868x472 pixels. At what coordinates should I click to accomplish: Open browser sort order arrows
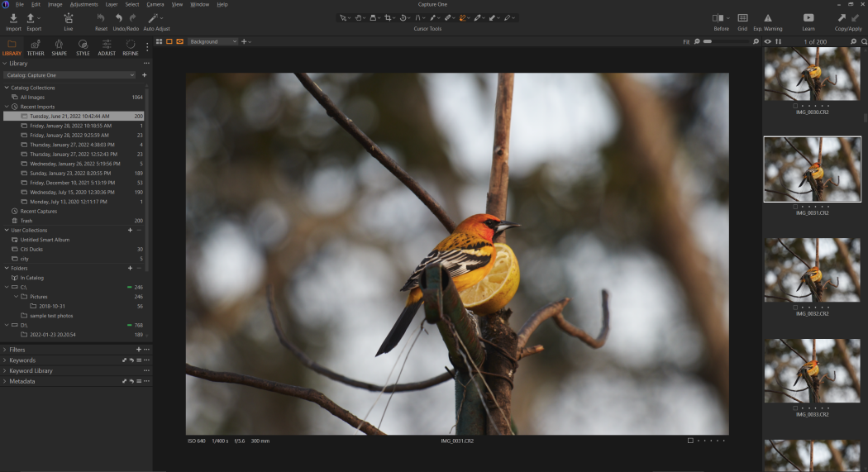pyautogui.click(x=779, y=41)
